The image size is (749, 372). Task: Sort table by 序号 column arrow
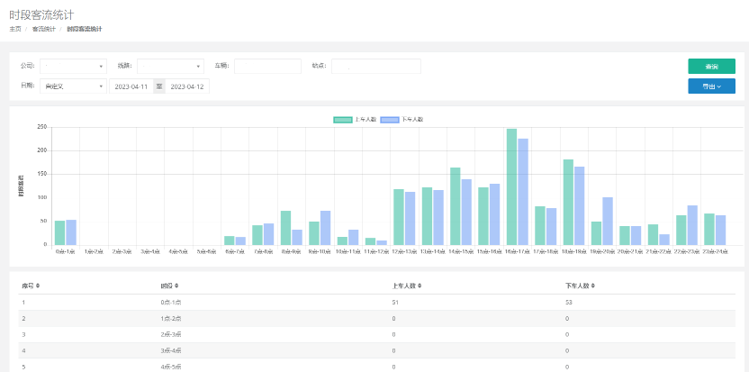38,286
